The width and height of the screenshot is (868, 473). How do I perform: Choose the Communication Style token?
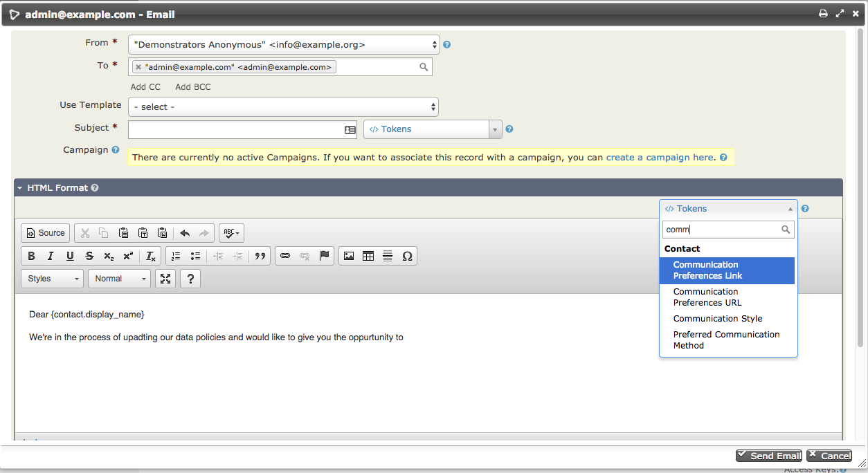click(718, 319)
